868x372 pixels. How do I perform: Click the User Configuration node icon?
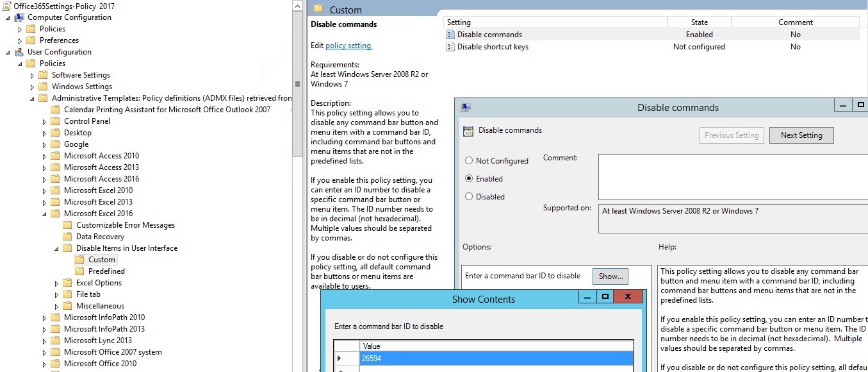click(19, 52)
